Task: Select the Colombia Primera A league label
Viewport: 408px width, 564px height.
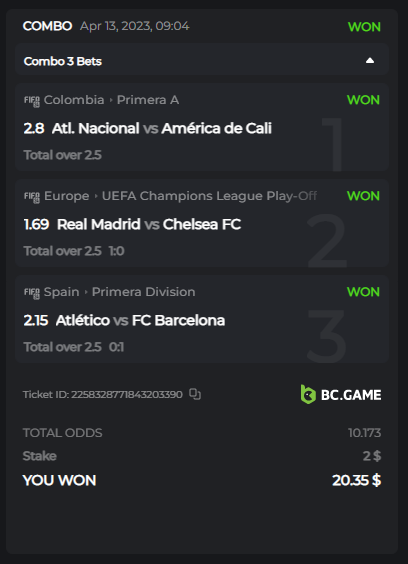Action: click(111, 100)
